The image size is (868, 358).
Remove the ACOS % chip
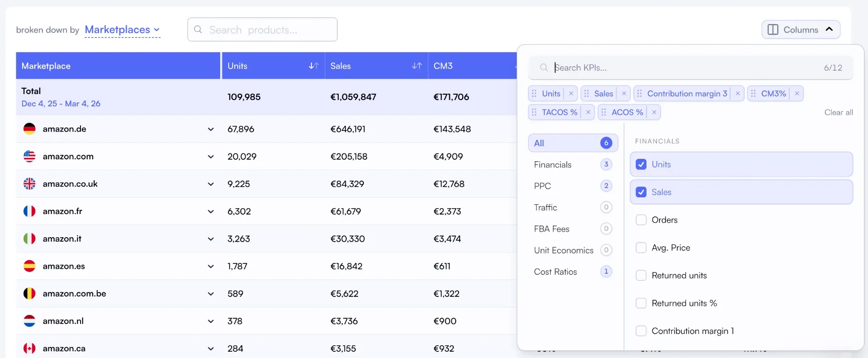(654, 112)
